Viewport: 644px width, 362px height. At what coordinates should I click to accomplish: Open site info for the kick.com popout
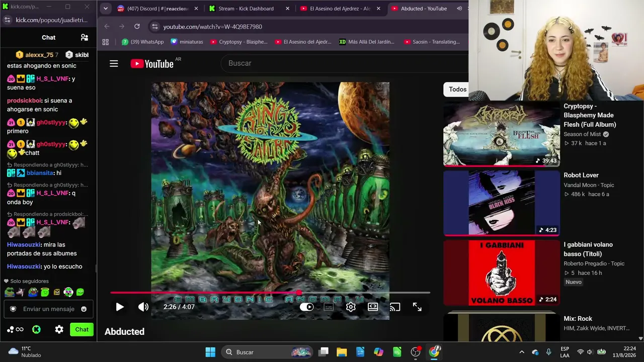(7, 20)
